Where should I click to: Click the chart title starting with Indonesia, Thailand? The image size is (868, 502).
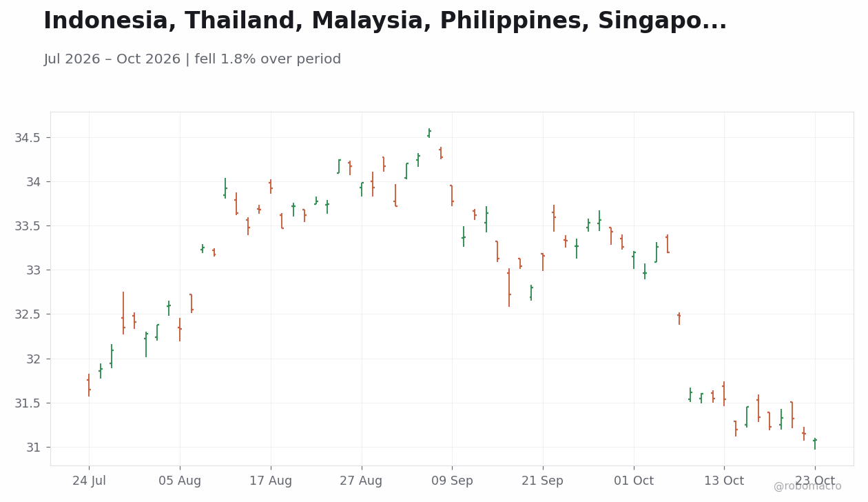385,21
